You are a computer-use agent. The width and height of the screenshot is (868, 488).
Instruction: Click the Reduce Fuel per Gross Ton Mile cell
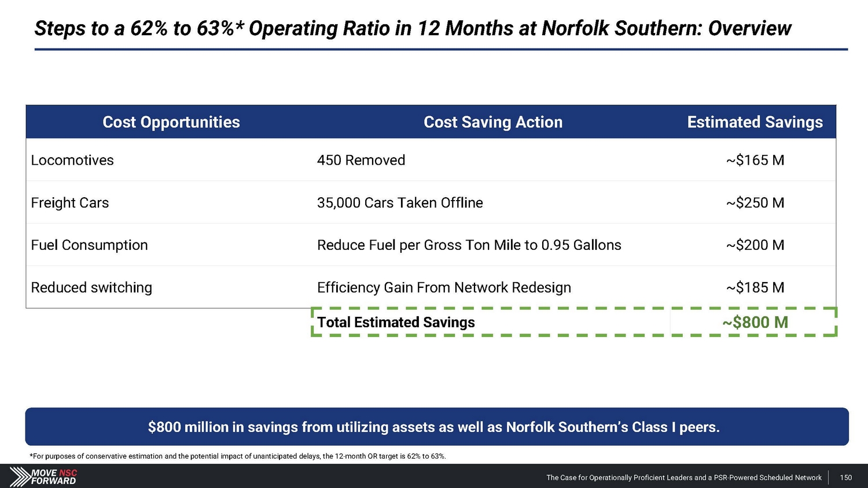[469, 245]
